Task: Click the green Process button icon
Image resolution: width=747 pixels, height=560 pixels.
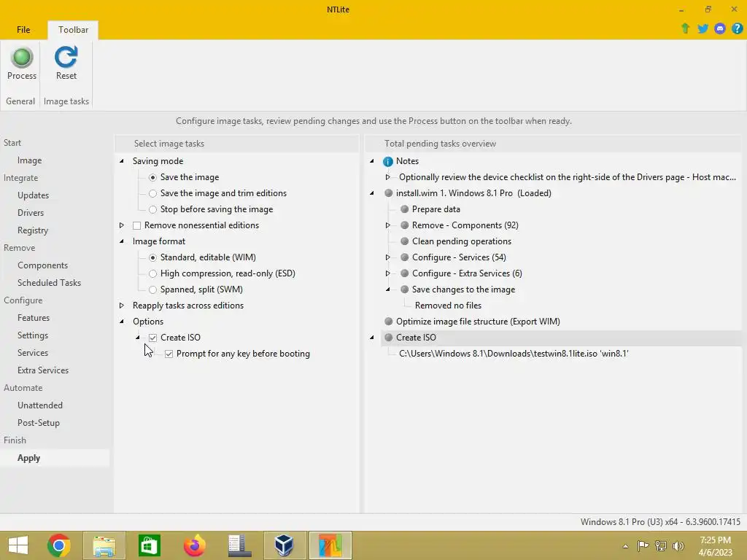Action: coord(21,57)
